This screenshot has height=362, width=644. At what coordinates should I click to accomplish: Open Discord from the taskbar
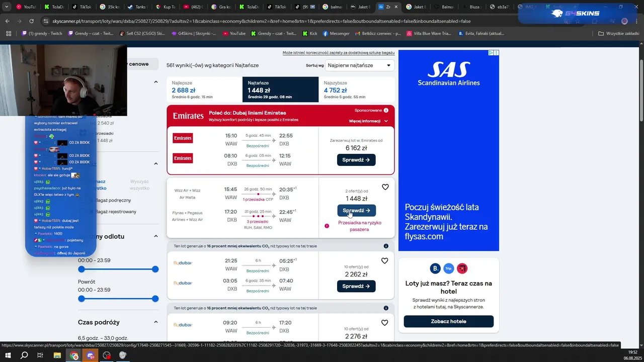91,355
